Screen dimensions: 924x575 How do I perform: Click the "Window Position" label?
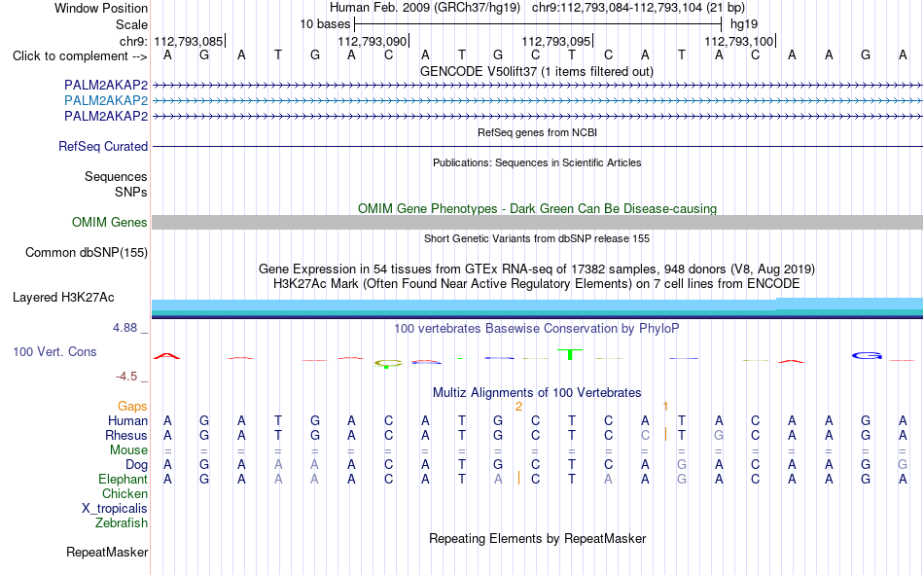tap(101, 8)
